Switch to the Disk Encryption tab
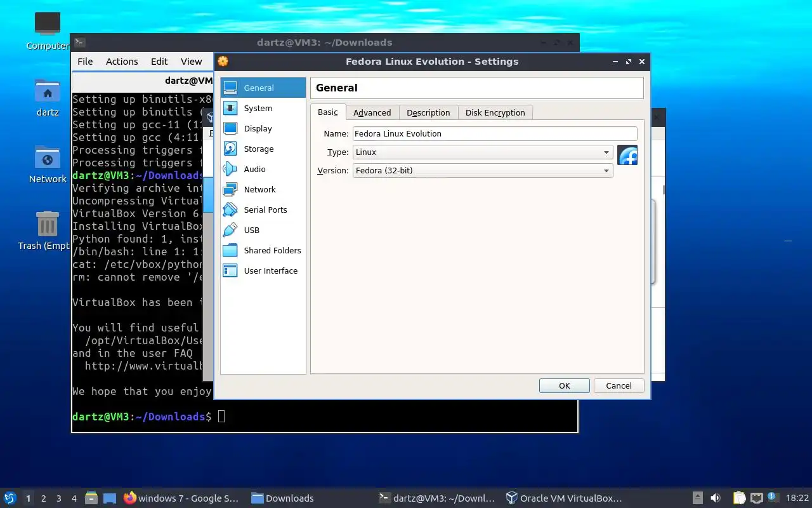812x508 pixels. (x=495, y=112)
